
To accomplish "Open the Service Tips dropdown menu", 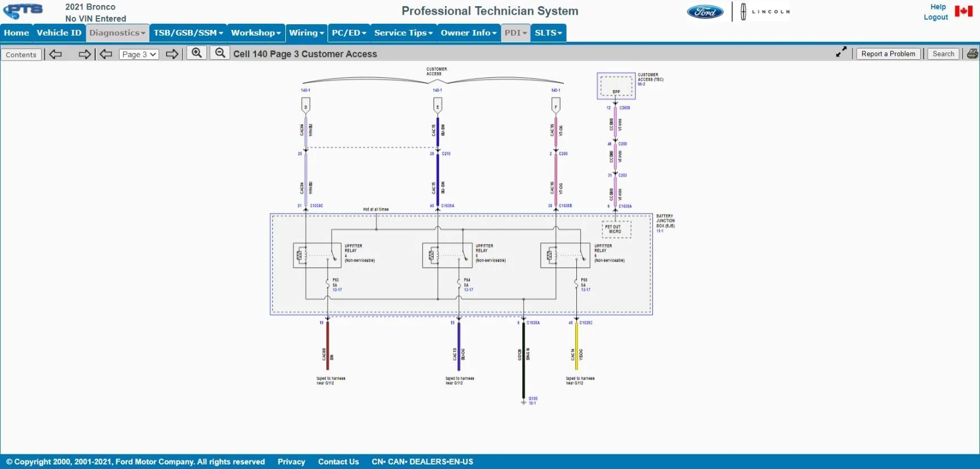I will (403, 33).
